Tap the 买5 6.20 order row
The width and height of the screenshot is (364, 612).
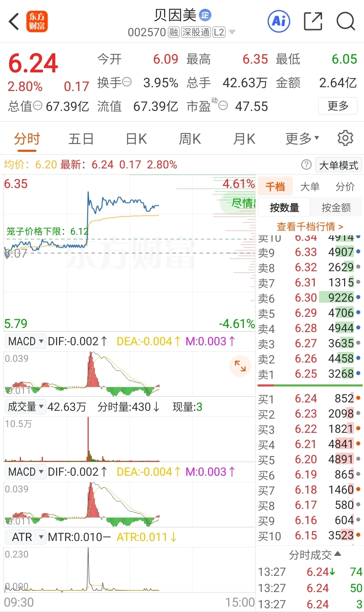click(x=310, y=460)
